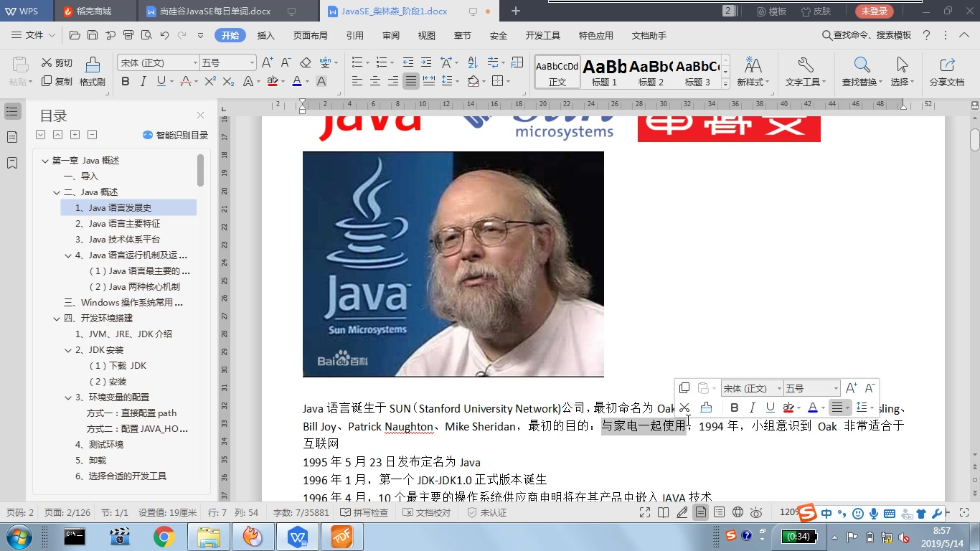Toggle 拼写检查 spell check in status bar
The width and height of the screenshot is (980, 551).
click(365, 512)
